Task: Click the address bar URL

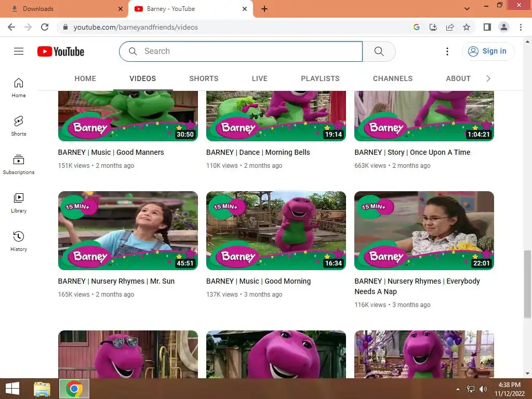Action: [x=136, y=27]
